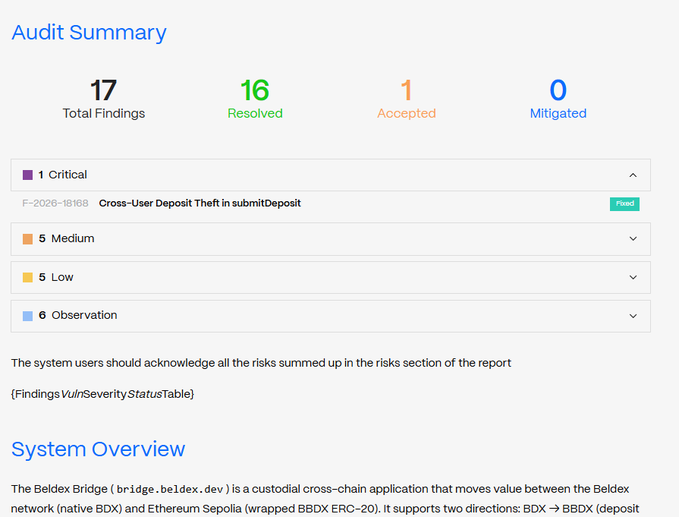This screenshot has height=517, width=679.
Task: Collapse the Critical findings section chevron
Action: coord(633,175)
